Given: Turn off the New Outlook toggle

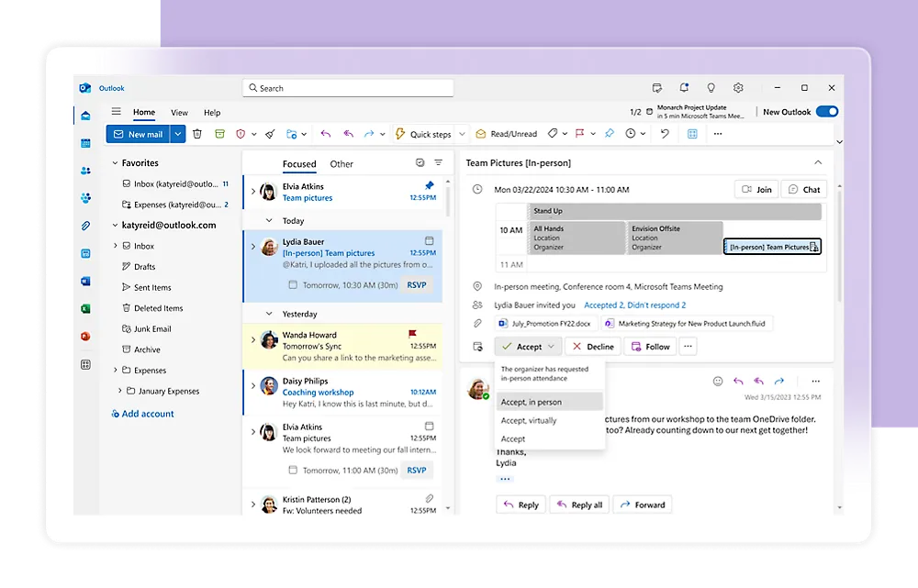Looking at the screenshot, I should (827, 111).
